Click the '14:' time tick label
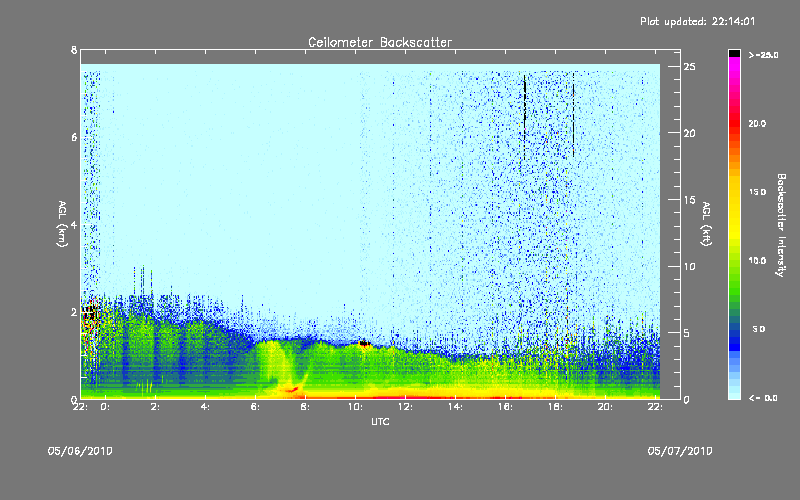This screenshot has height=500, width=800. pos(456,407)
